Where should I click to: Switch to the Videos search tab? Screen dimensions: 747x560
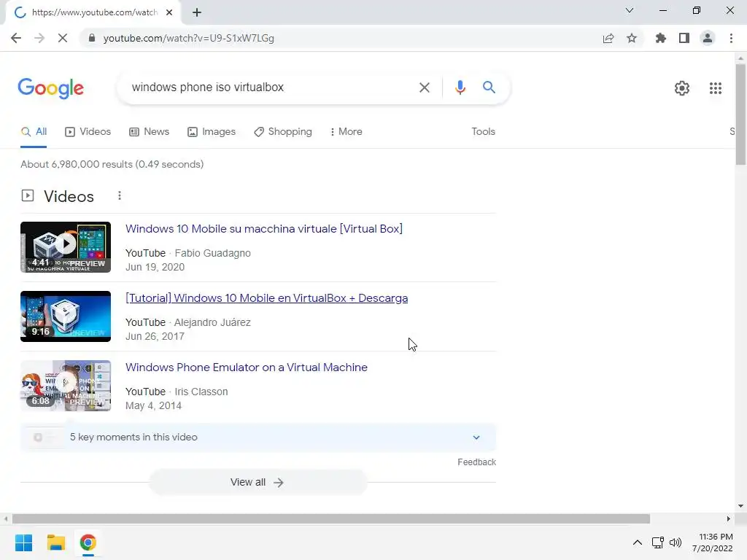point(88,132)
